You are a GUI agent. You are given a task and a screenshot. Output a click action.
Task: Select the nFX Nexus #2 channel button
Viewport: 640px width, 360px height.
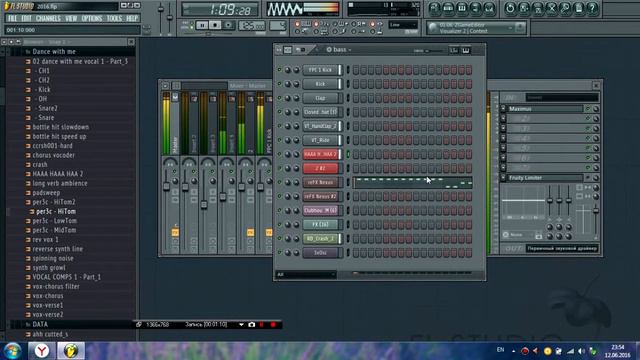click(321, 196)
